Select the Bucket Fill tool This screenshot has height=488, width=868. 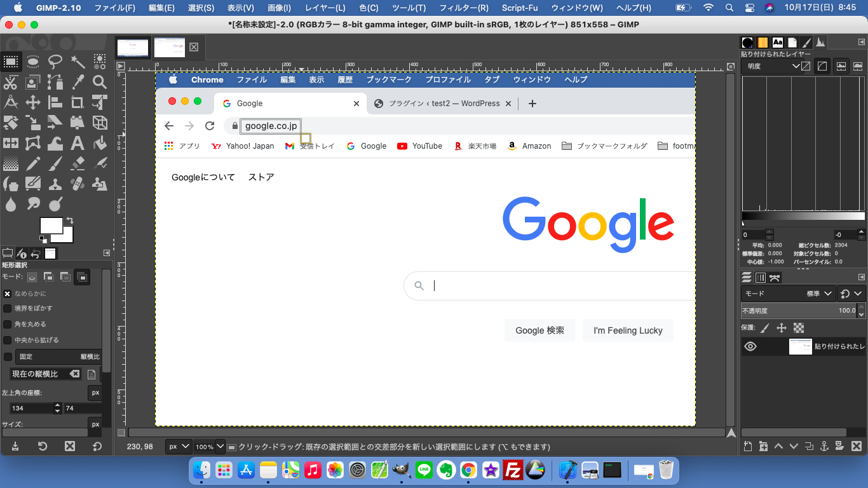click(x=100, y=143)
